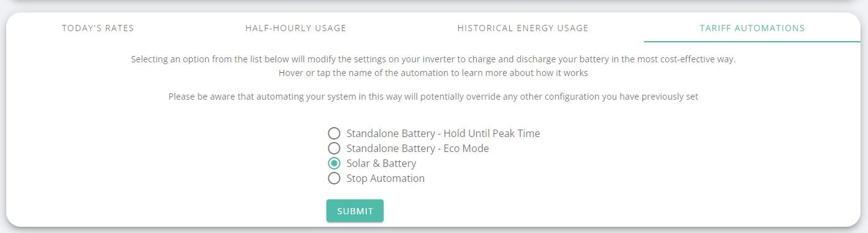Click the teal underline beneath Tariff Automations
This screenshot has width=868, height=233.
click(x=752, y=42)
